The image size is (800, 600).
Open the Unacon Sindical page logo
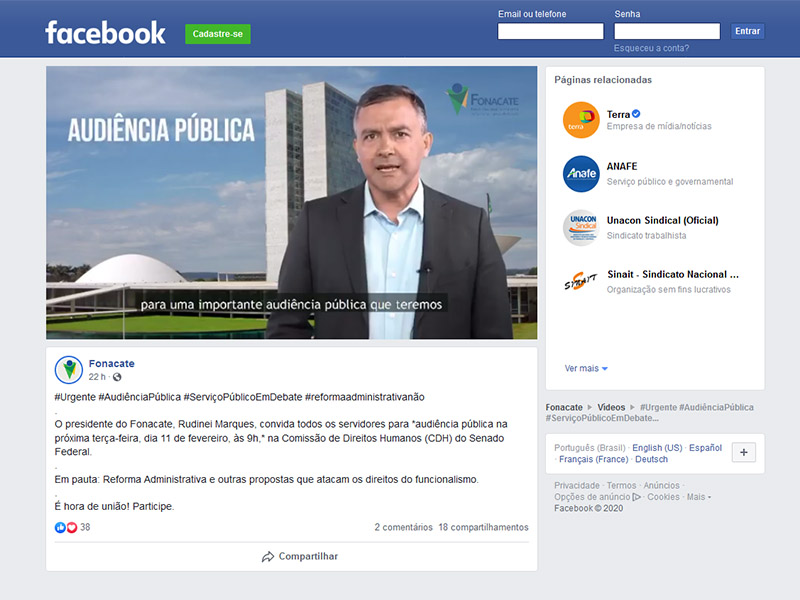[x=581, y=228]
